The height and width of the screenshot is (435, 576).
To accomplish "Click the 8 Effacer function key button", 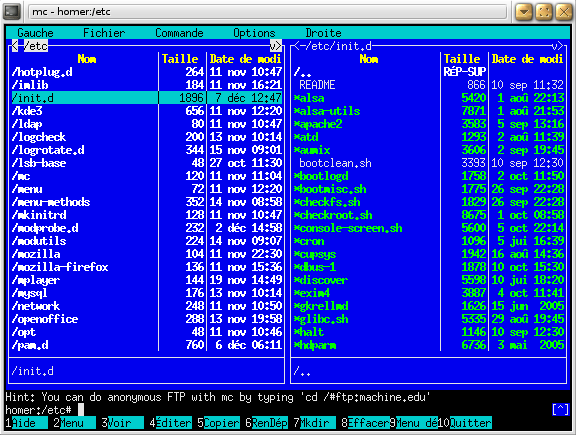I will [x=365, y=423].
